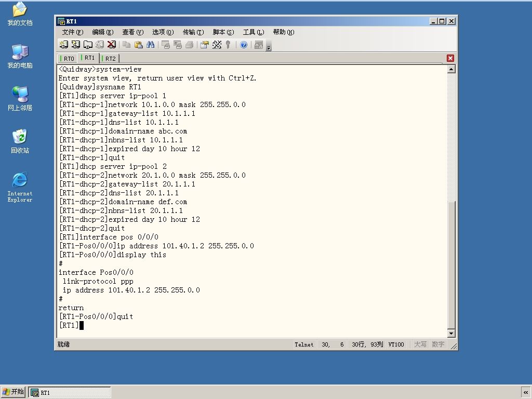532x399 pixels.
Task: Click the grayed Reconnect toolbar icon
Action: pyautogui.click(x=99, y=45)
